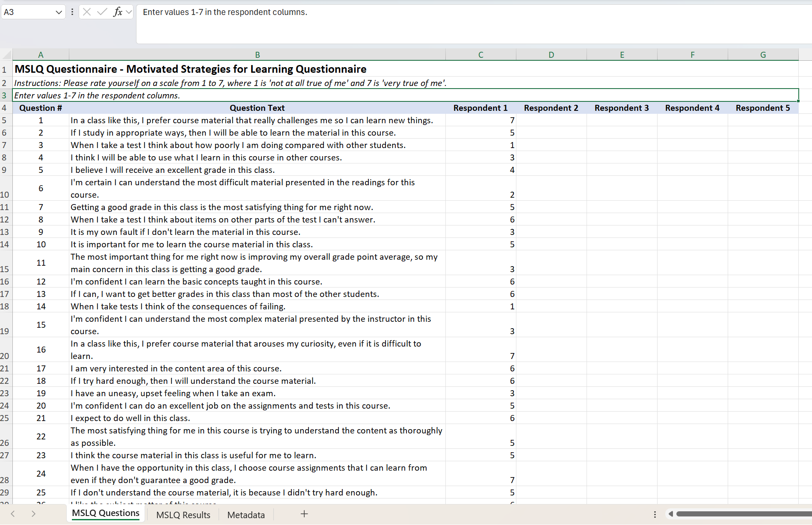
Task: Expand the formula bar with the chevron
Action: pyautogui.click(x=130, y=12)
